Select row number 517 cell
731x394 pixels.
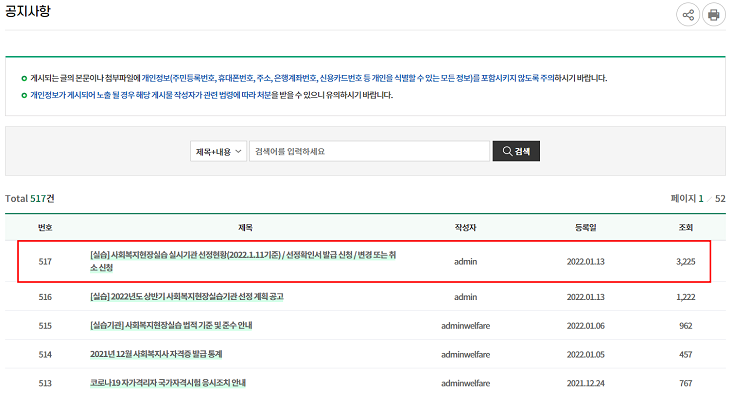tap(45, 262)
